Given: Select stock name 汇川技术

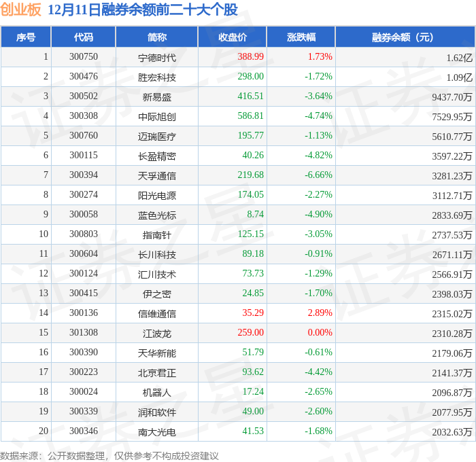Looking at the screenshot, I should coord(157,274).
